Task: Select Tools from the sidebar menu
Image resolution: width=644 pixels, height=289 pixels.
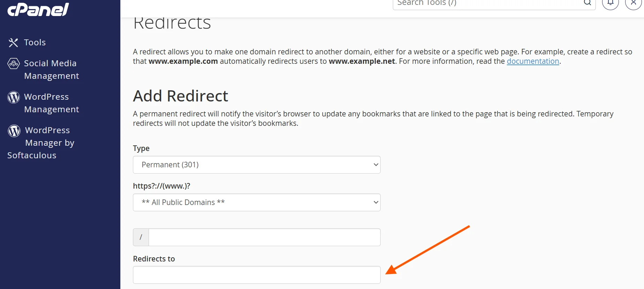Action: point(35,42)
